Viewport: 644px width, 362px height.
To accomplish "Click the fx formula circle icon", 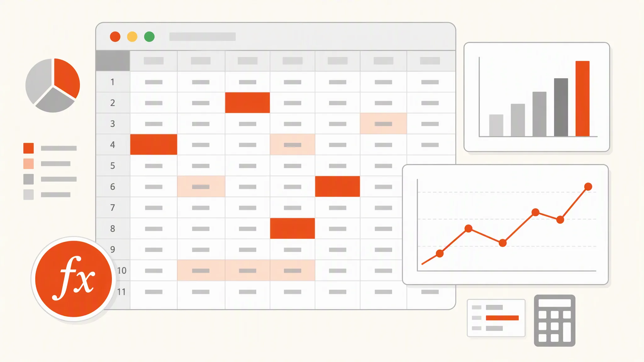I will tap(74, 279).
